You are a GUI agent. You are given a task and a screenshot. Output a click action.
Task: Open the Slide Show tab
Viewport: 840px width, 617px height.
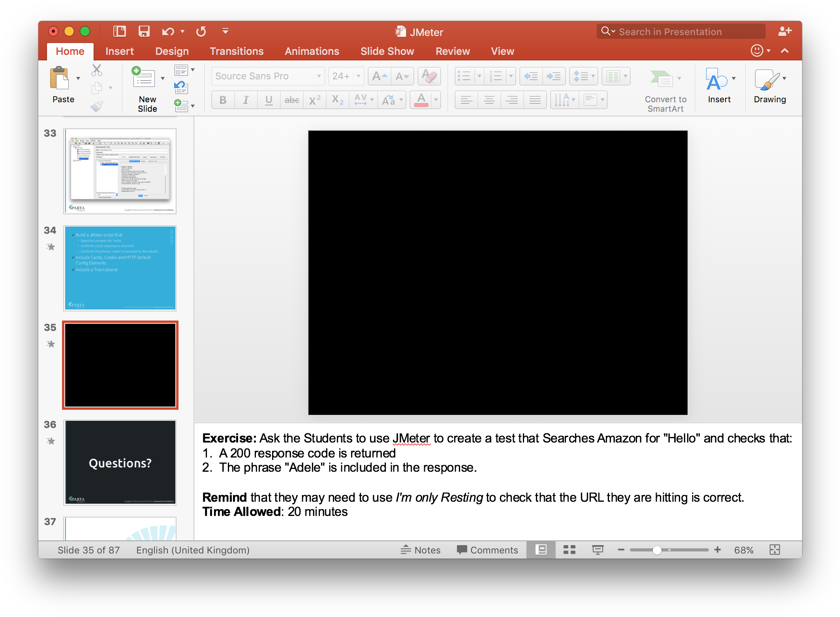(387, 51)
